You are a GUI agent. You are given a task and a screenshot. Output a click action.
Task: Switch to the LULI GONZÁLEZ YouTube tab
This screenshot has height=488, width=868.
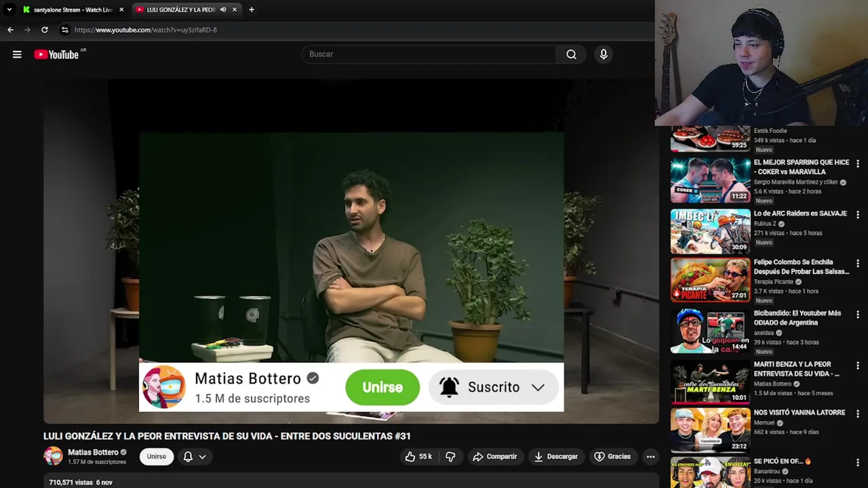pyautogui.click(x=180, y=9)
